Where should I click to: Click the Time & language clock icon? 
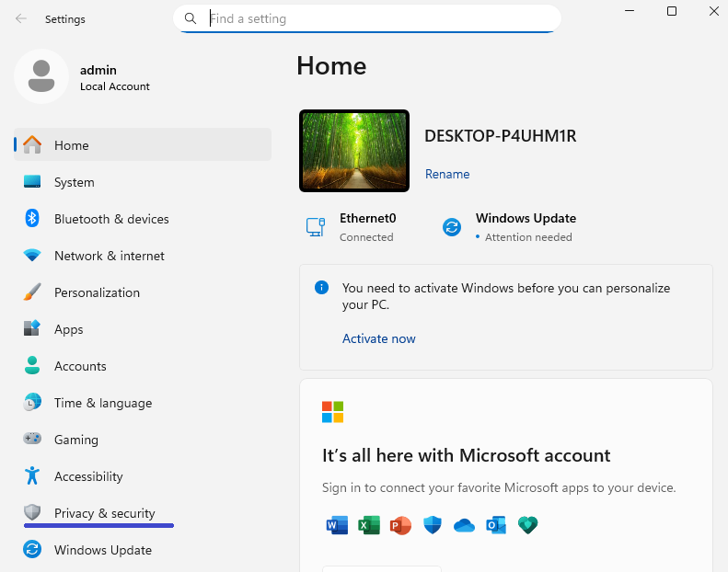pyautogui.click(x=32, y=403)
